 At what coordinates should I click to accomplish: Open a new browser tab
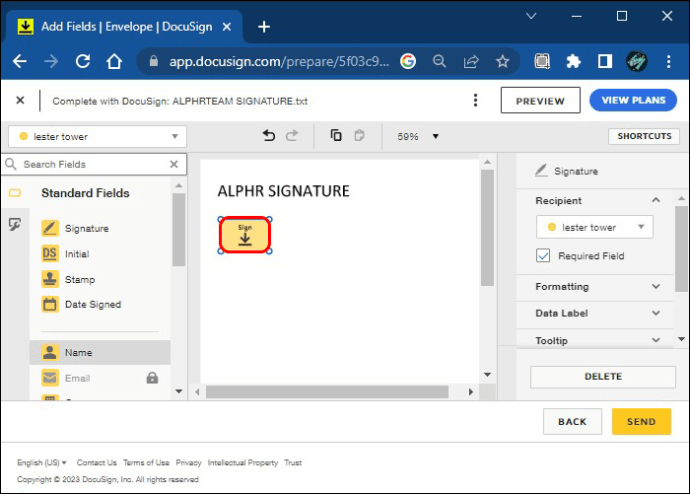click(x=264, y=27)
